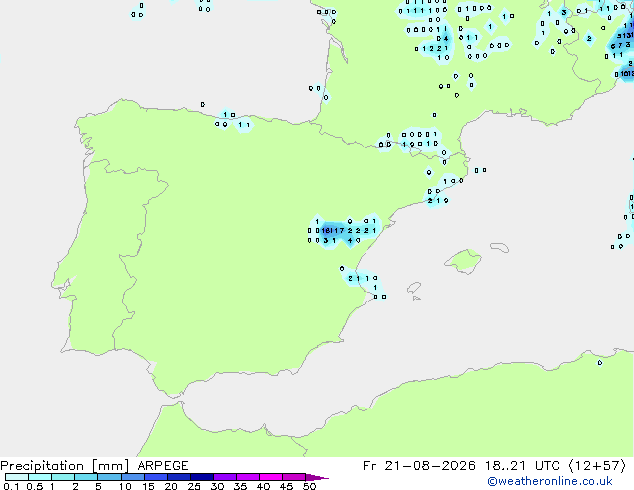Click the '18..21 UTC' time range text
The height and width of the screenshot is (490, 634).
[x=522, y=466]
